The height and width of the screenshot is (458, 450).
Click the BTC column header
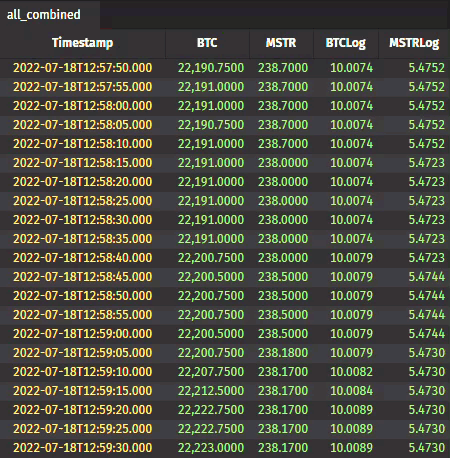(207, 43)
